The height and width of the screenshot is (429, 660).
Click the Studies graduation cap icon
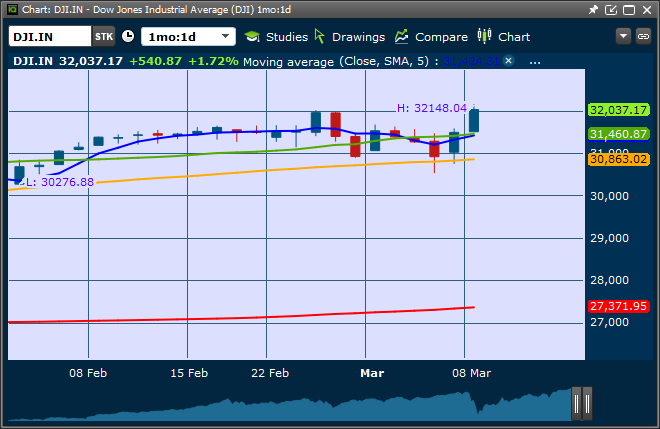point(252,37)
